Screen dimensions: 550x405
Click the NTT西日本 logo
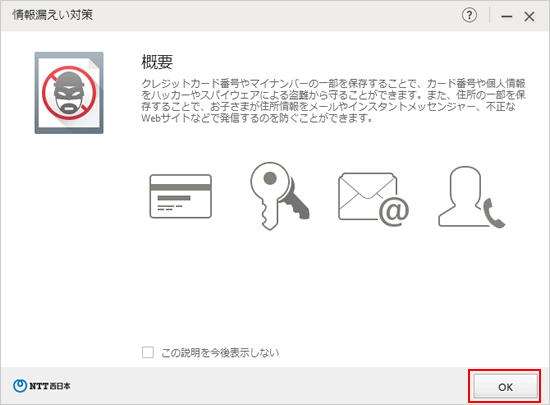point(42,386)
